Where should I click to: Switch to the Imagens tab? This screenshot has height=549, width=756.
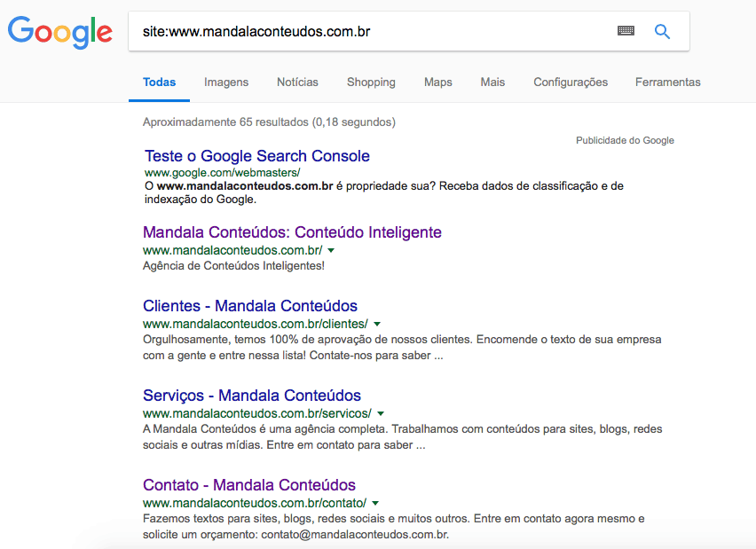(x=226, y=82)
